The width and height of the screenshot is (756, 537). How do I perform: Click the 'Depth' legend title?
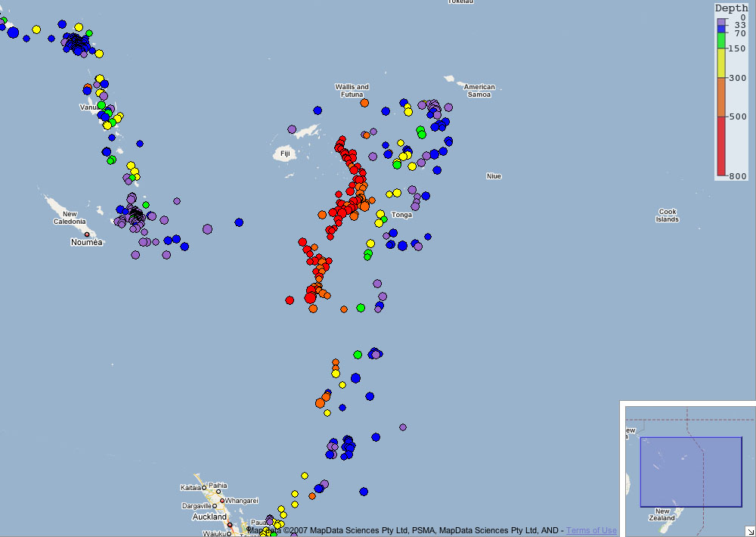[x=731, y=8]
